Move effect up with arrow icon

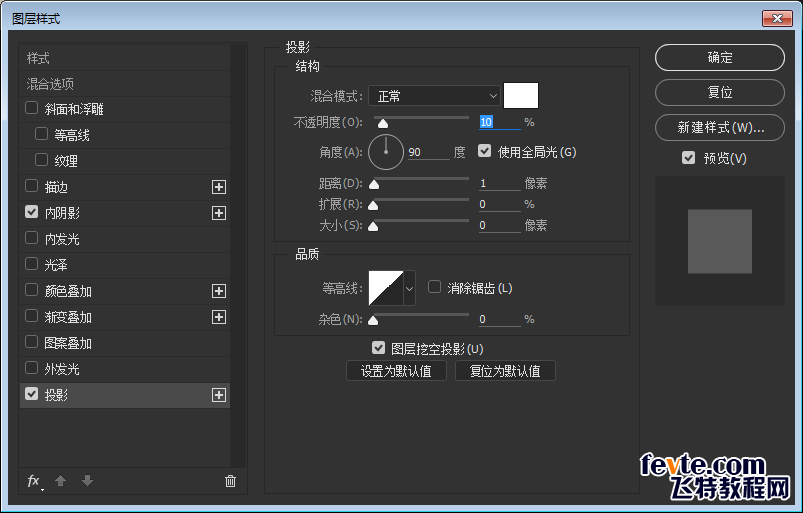click(60, 481)
